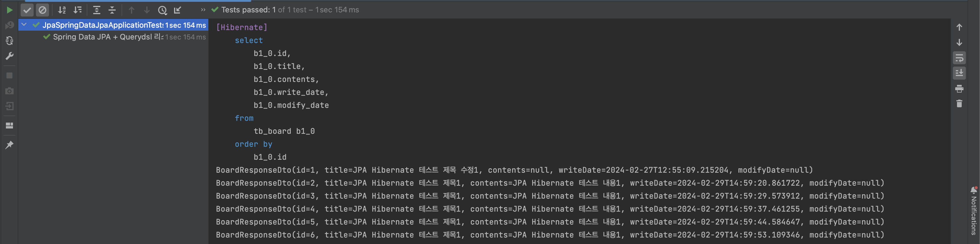Sort tests alphabetically
980x244 pixels.
point(62,10)
